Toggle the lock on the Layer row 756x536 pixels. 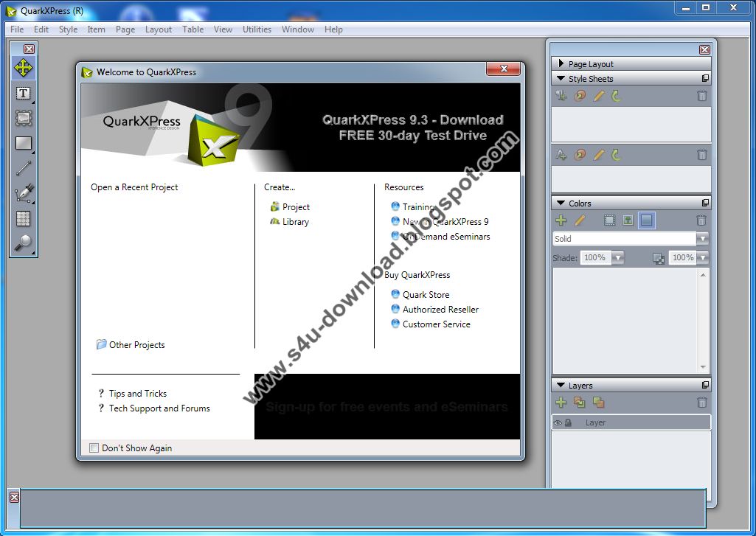click(x=567, y=422)
